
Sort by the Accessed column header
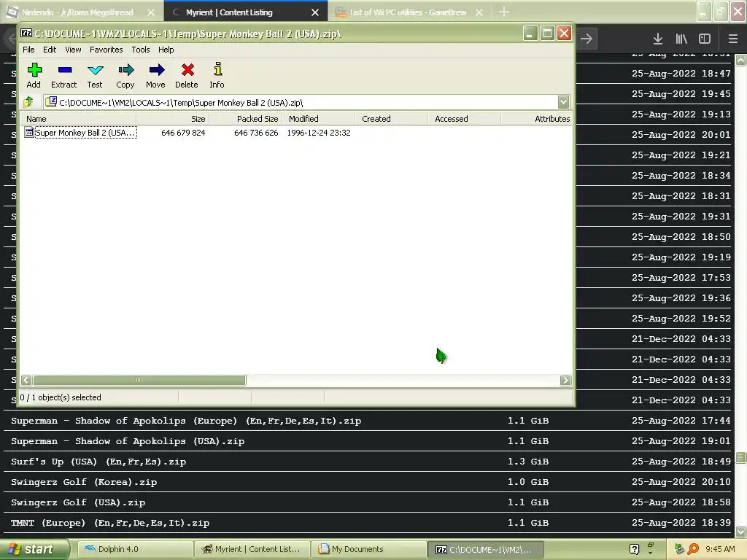click(465, 119)
